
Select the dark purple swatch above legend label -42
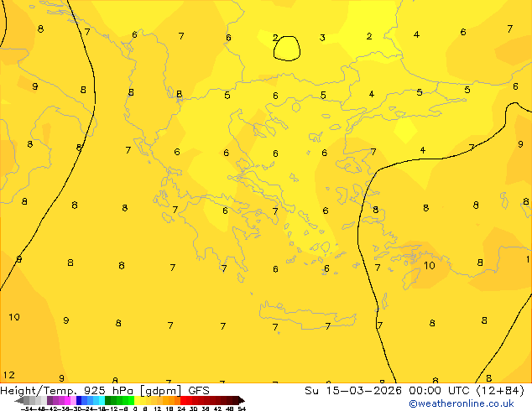pos(50,400)
